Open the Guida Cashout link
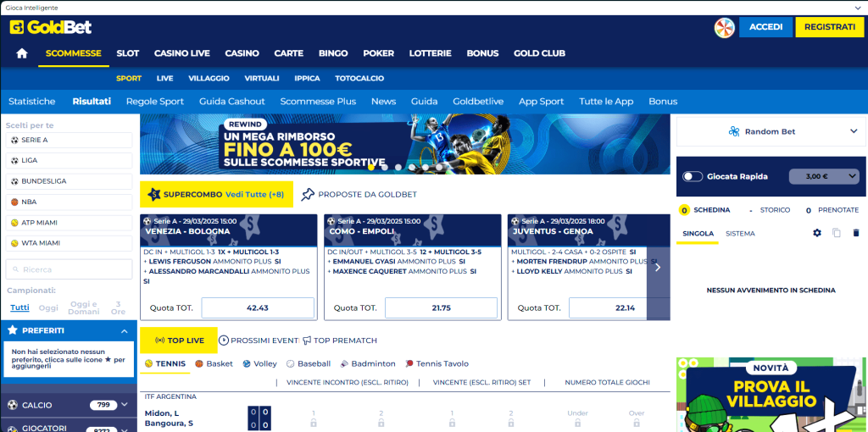The height and width of the screenshot is (432, 868). coord(232,102)
